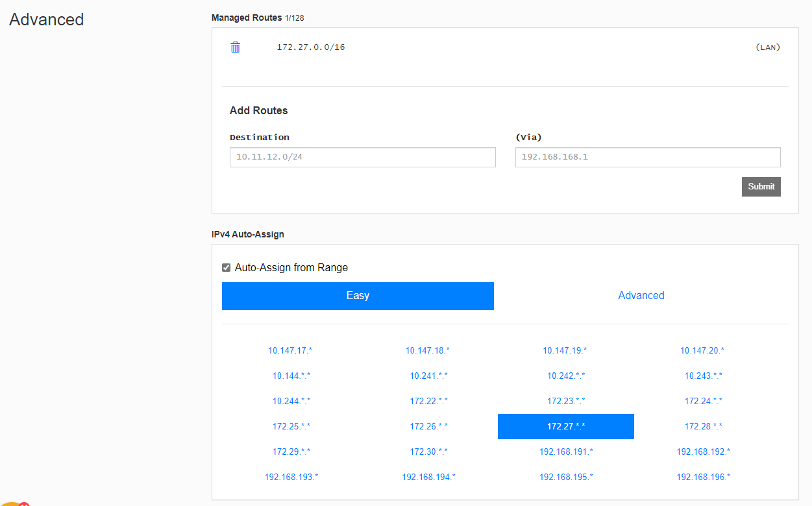Select range 10.244.*.*
This screenshot has height=506, width=812.
pos(291,401)
